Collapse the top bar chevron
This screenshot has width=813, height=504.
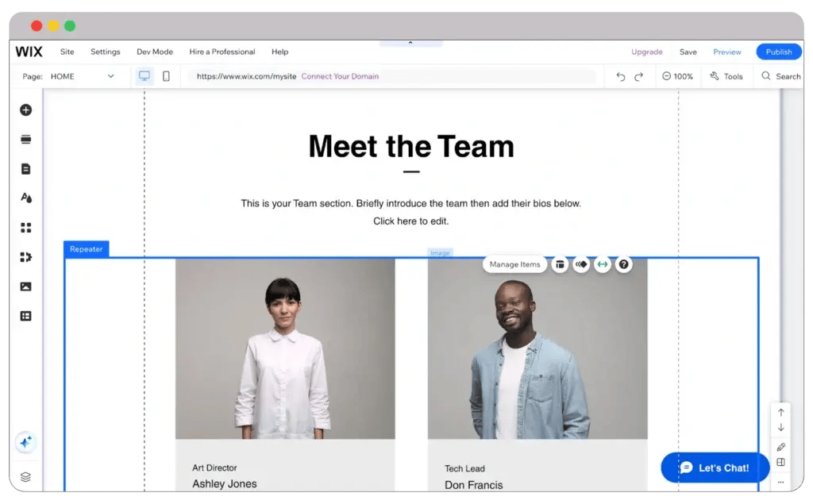(410, 43)
